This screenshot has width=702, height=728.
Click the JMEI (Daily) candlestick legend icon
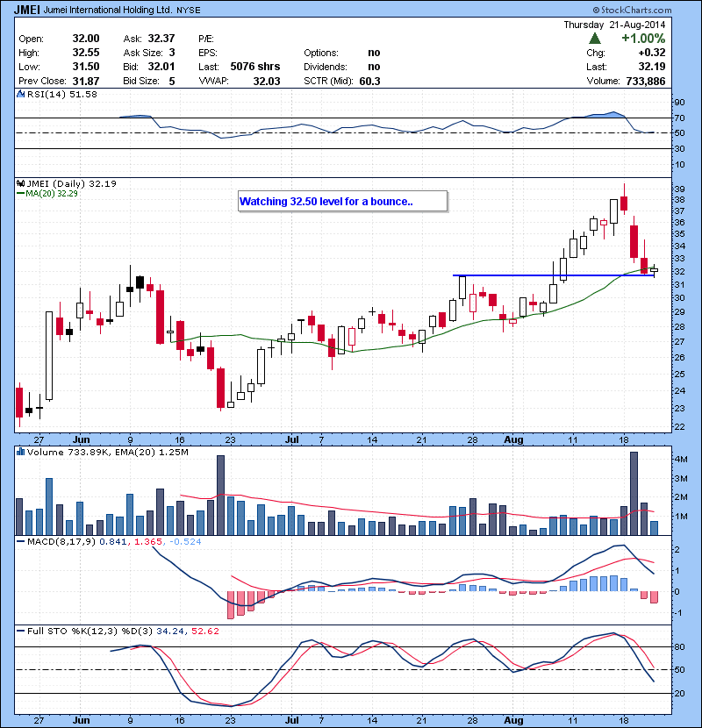click(x=21, y=183)
